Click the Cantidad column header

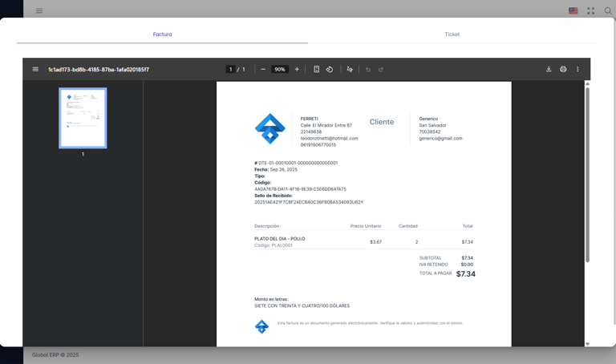(407, 226)
